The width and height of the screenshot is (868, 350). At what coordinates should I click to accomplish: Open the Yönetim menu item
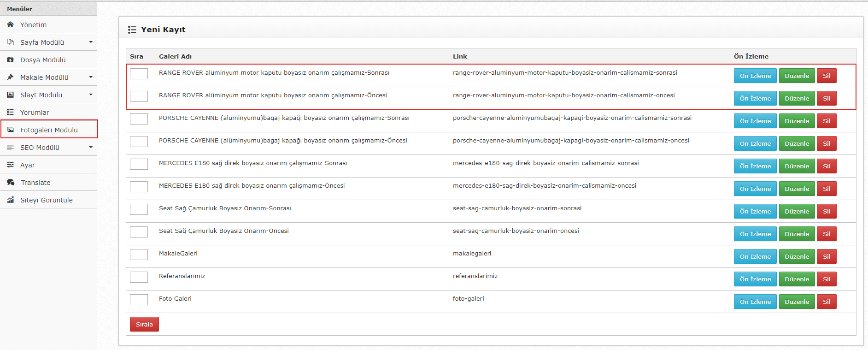pyautogui.click(x=48, y=24)
